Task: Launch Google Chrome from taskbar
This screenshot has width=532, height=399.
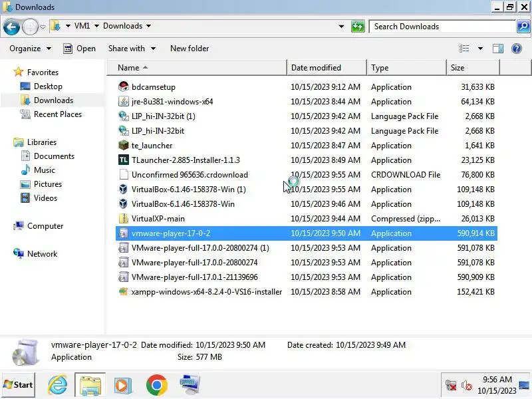Action: tap(157, 385)
